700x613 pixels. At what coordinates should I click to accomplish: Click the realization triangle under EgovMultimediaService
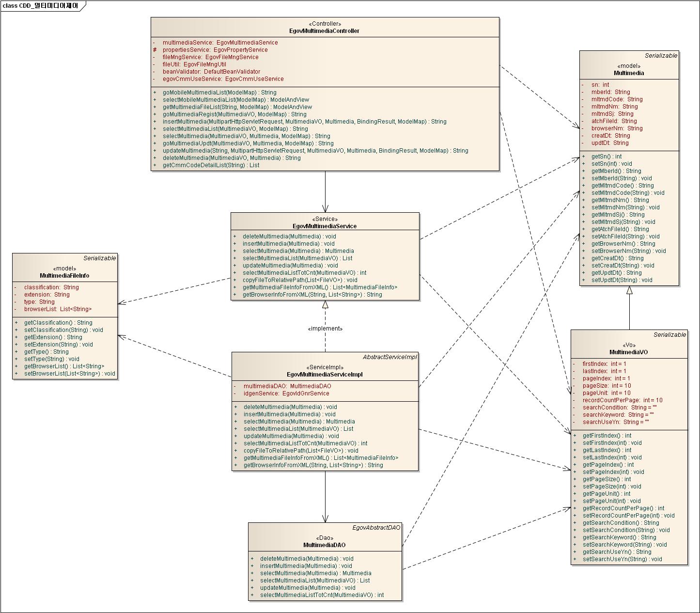pyautogui.click(x=325, y=304)
